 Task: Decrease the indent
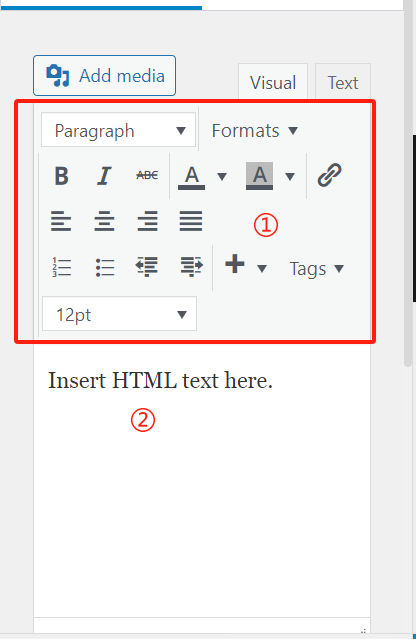click(x=147, y=267)
